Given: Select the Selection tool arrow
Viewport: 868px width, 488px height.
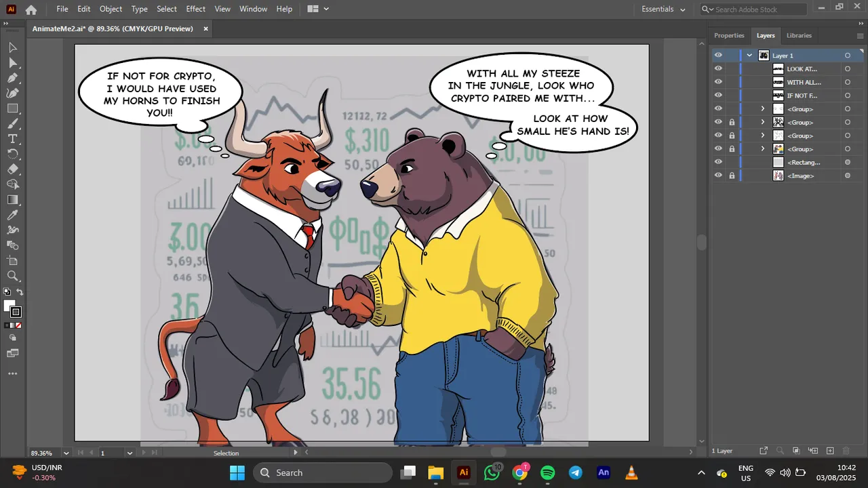Looking at the screenshot, I should [x=12, y=47].
